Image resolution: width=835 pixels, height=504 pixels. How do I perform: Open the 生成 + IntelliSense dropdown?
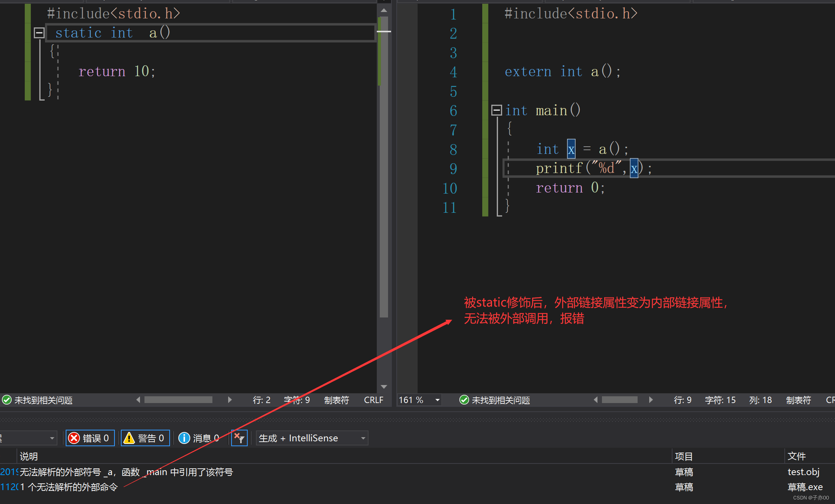[311, 438]
